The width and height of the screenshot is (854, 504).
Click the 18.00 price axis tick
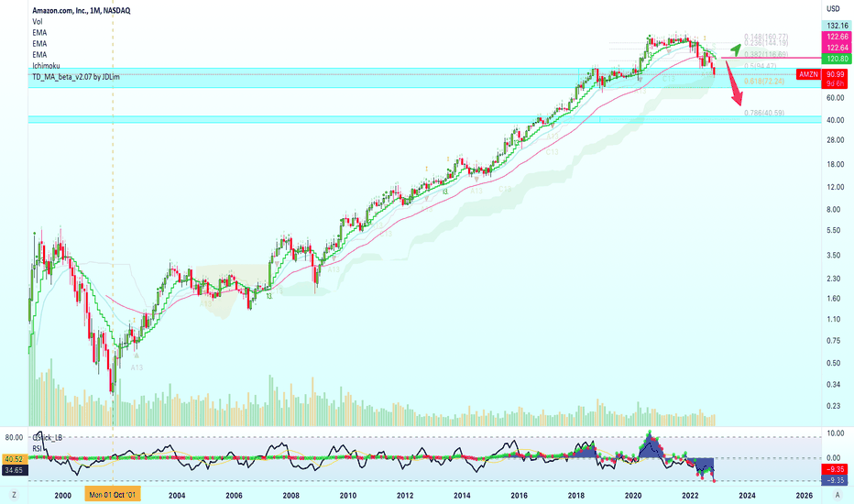point(835,165)
